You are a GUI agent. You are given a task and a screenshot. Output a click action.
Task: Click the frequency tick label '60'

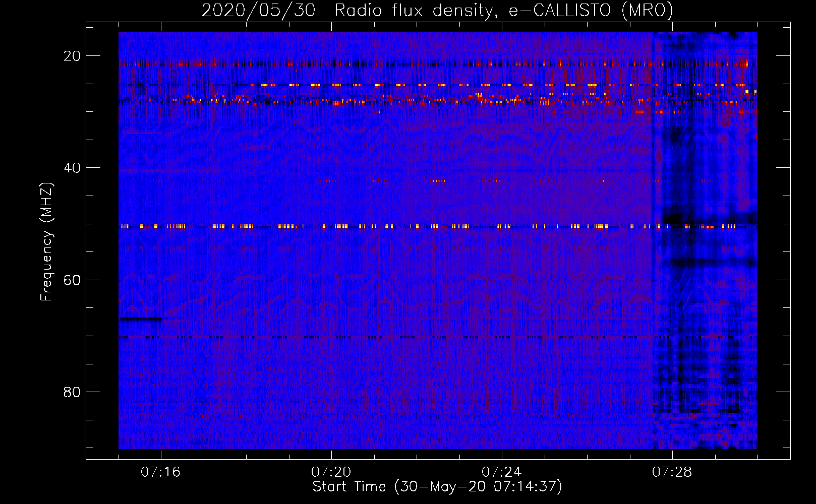pos(72,280)
